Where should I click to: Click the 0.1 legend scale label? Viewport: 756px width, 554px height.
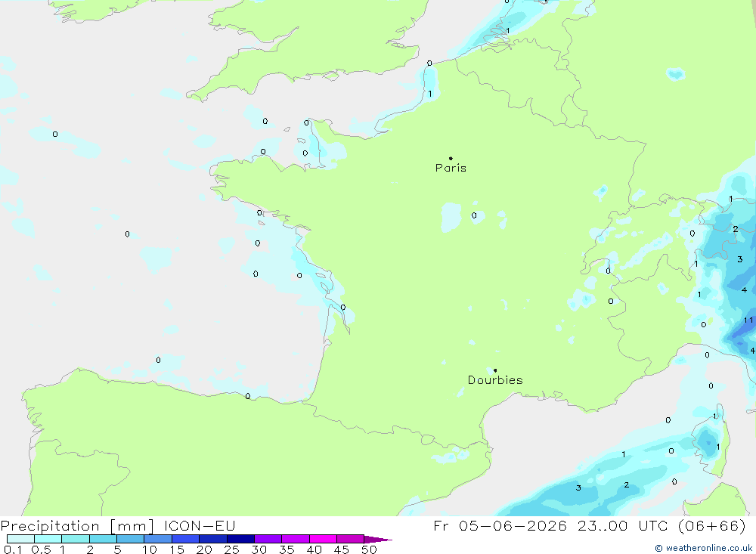(13, 549)
